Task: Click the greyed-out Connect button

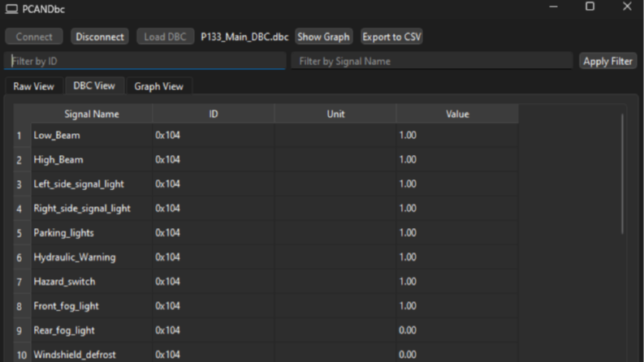Action: click(34, 37)
